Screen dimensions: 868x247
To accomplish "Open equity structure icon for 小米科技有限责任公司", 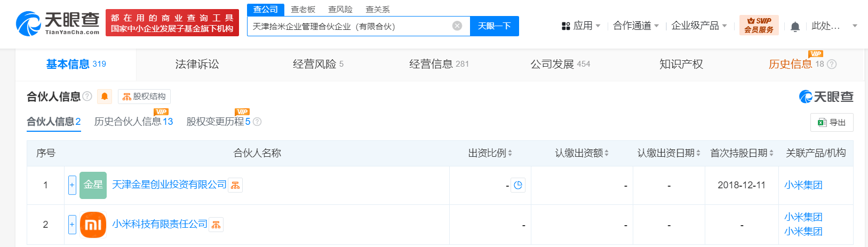I will tap(216, 225).
